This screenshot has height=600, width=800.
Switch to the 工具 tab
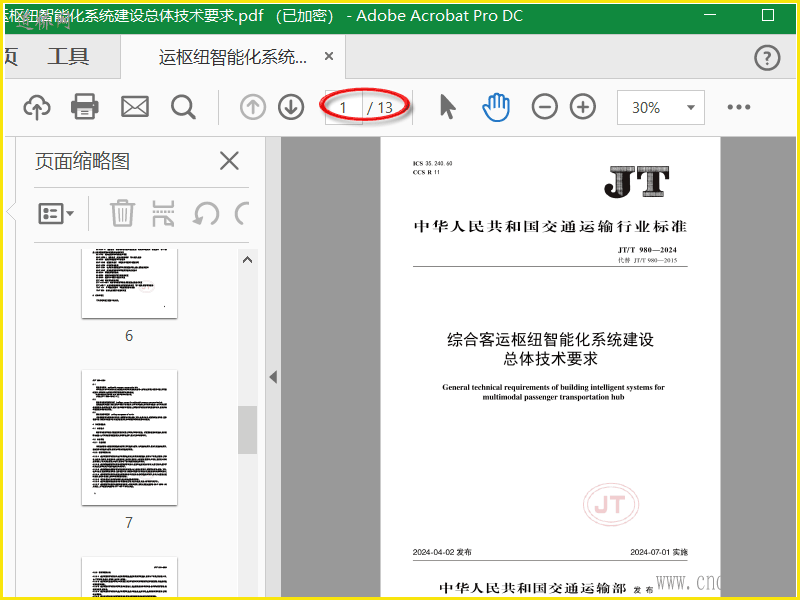pos(68,56)
